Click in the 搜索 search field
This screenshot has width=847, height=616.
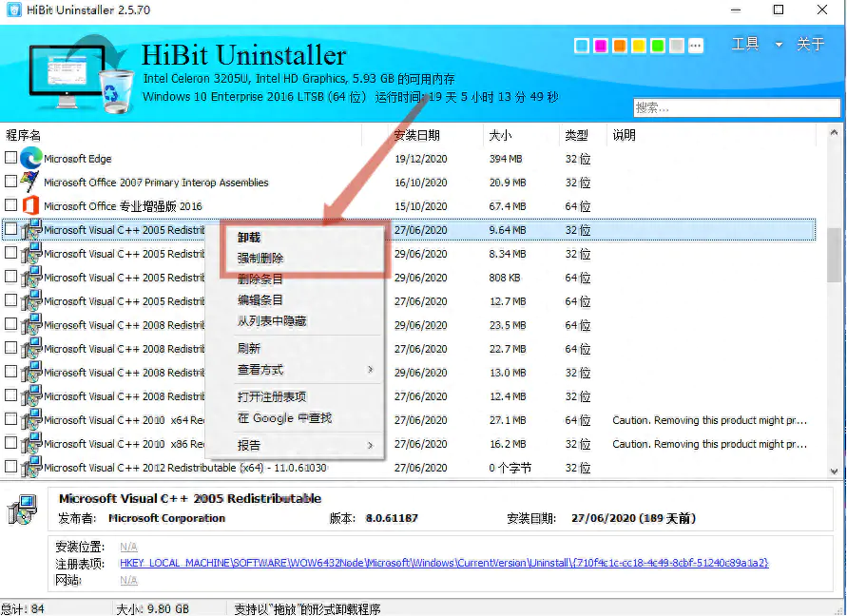(736, 107)
